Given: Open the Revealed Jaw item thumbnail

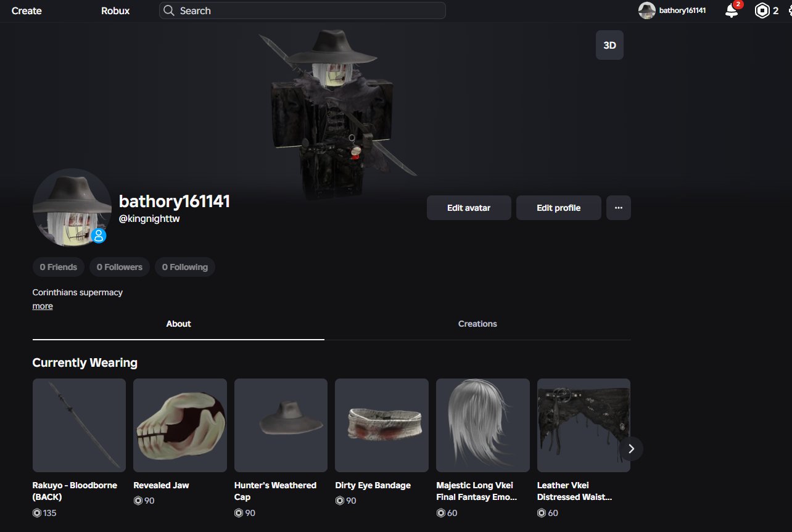Looking at the screenshot, I should pos(180,425).
